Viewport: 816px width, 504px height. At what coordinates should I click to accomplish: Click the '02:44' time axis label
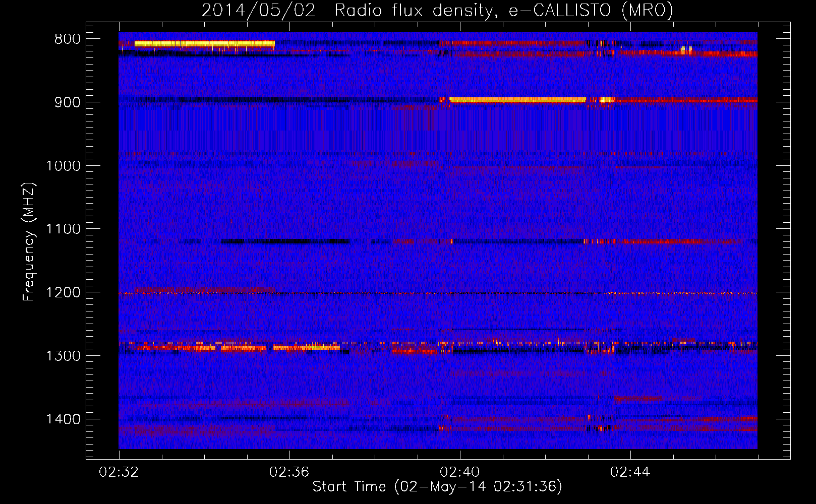coord(630,472)
